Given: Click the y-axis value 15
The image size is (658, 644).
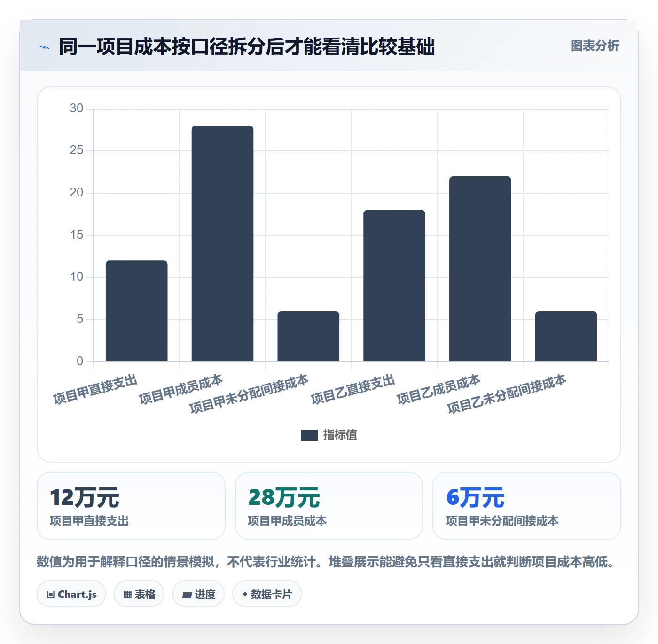Looking at the screenshot, I should [x=77, y=235].
